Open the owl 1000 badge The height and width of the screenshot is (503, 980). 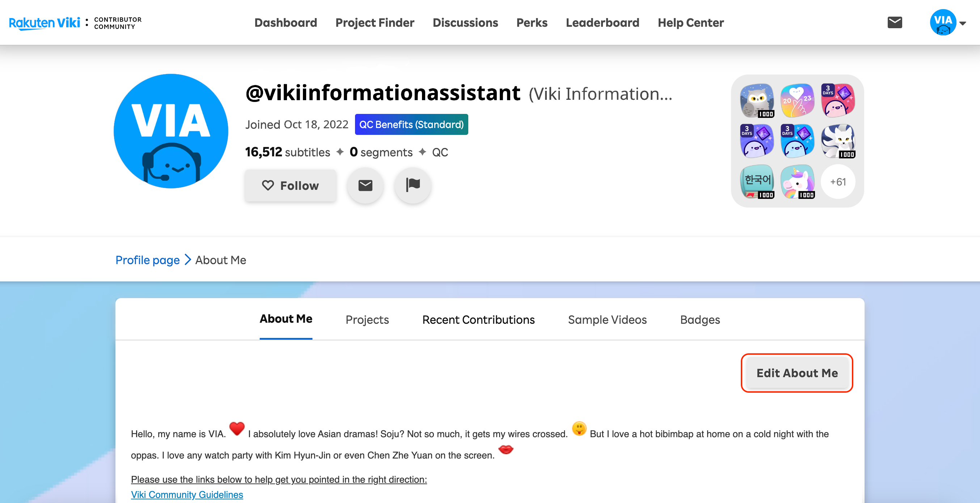click(x=757, y=101)
